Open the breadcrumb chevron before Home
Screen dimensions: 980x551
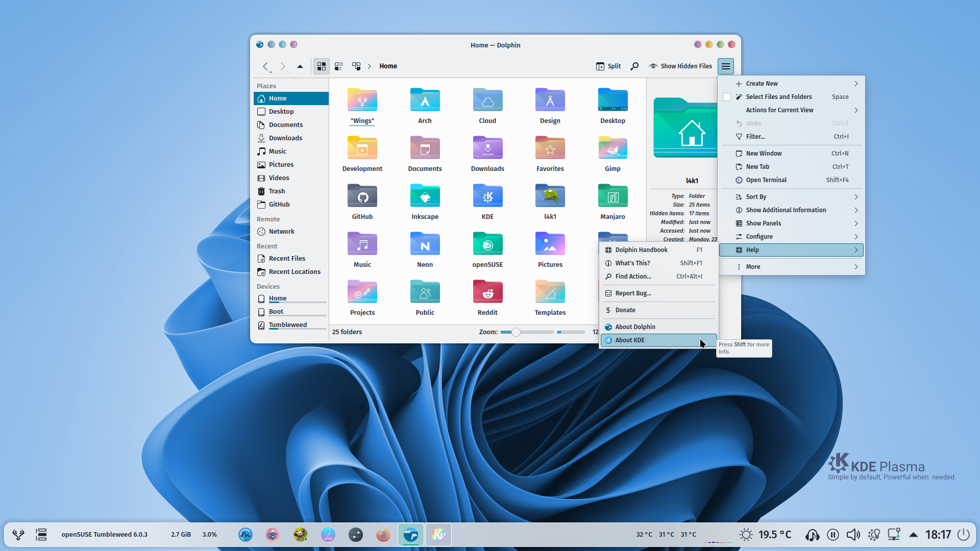pos(370,66)
